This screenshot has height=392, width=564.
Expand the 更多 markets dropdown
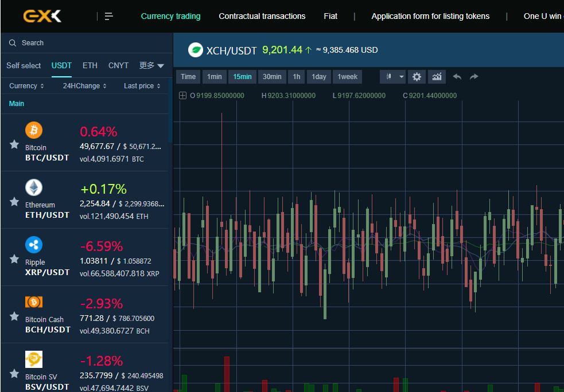pyautogui.click(x=152, y=65)
